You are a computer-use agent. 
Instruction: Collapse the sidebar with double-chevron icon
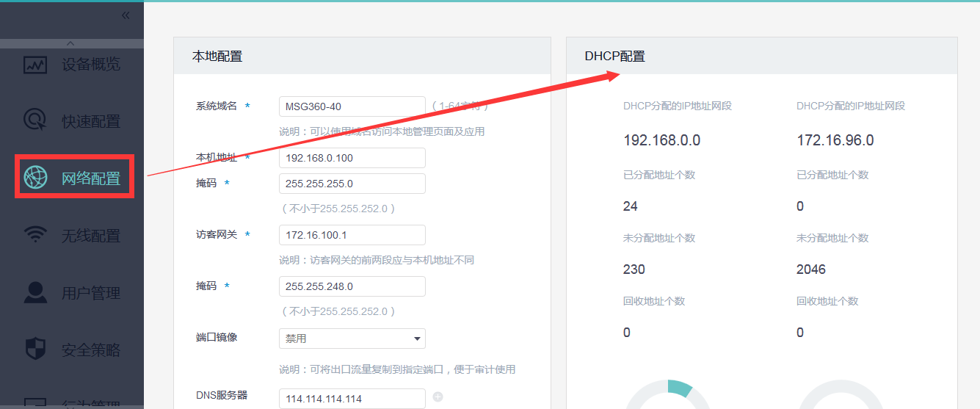[x=126, y=15]
